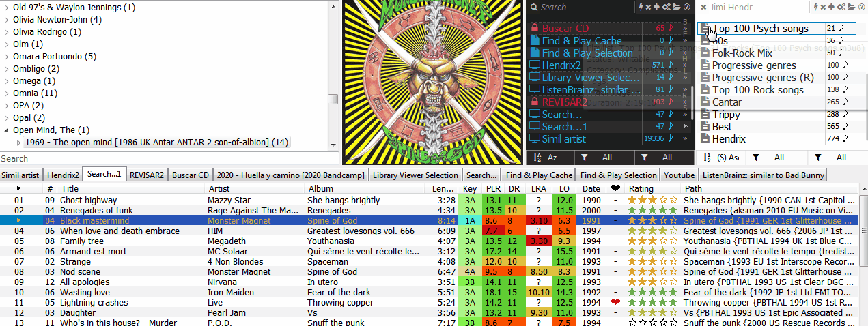The image size is (868, 326).
Task: Open the Youtube playlist tab
Action: (680, 175)
